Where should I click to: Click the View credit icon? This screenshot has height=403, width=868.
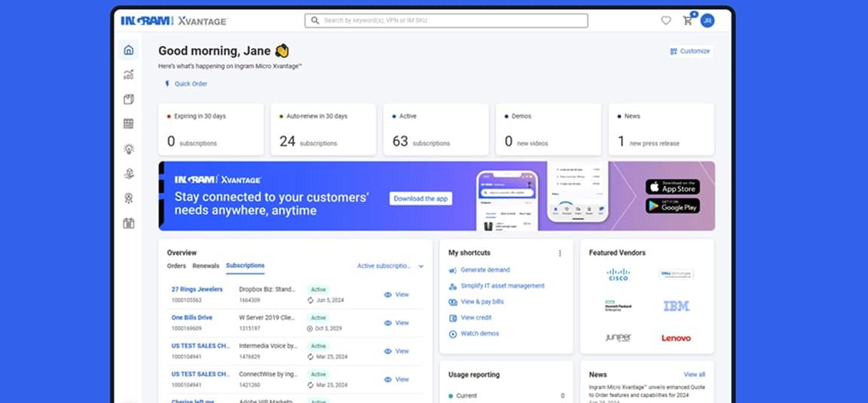pos(453,318)
